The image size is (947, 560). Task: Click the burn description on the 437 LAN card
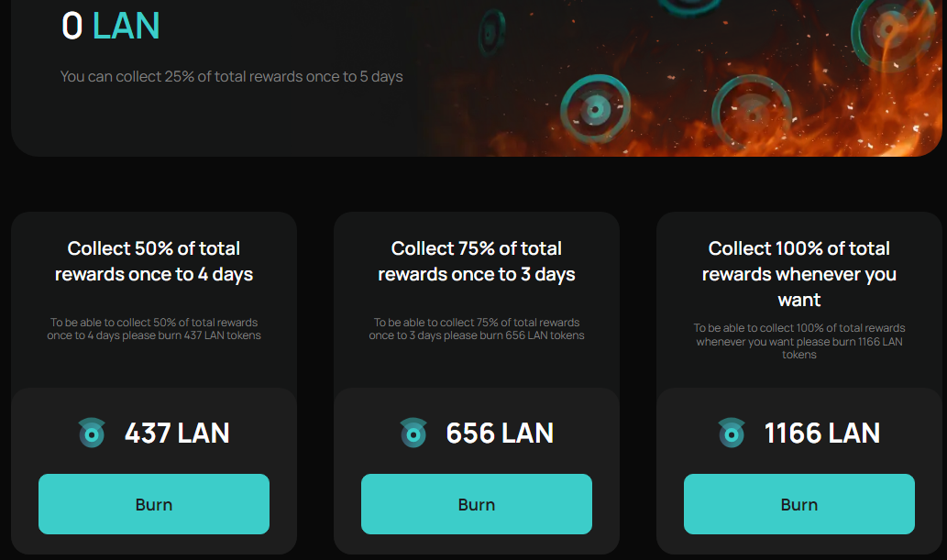click(153, 329)
